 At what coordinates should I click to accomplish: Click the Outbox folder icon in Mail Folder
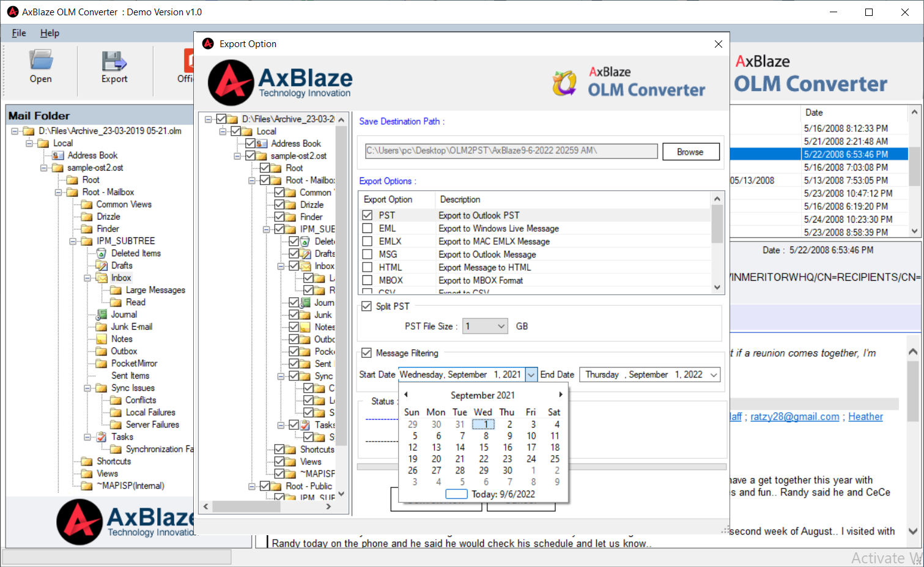[x=102, y=351]
